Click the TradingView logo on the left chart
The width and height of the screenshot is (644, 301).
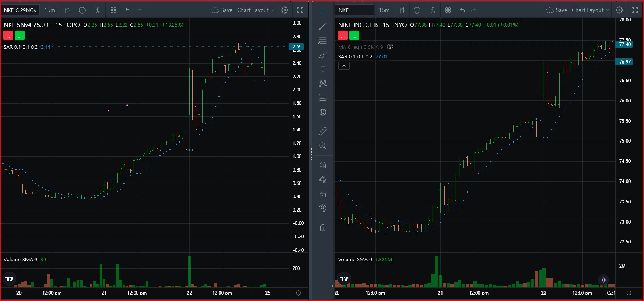10,279
